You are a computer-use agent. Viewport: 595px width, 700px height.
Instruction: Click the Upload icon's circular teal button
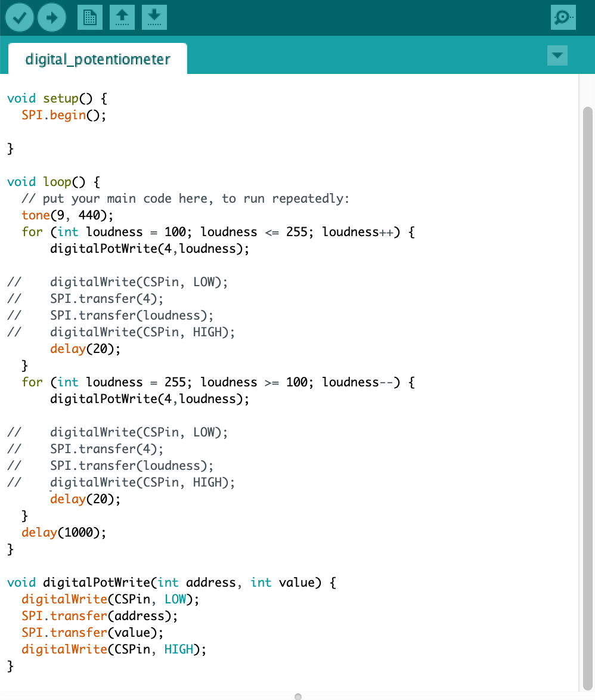(x=51, y=17)
